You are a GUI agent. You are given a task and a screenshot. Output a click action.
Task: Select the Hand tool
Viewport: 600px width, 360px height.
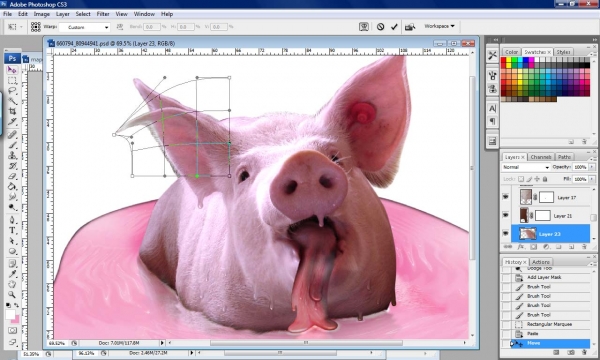(x=12, y=284)
